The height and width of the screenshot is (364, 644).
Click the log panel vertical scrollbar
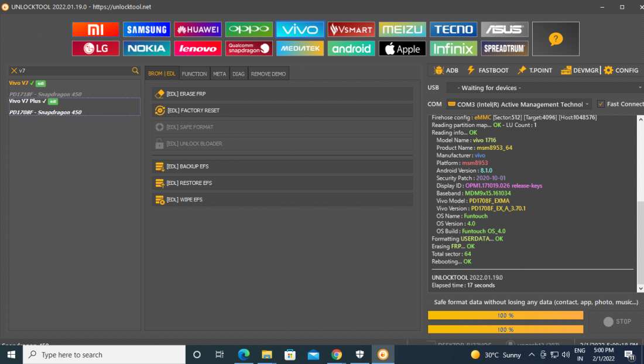coord(640,204)
